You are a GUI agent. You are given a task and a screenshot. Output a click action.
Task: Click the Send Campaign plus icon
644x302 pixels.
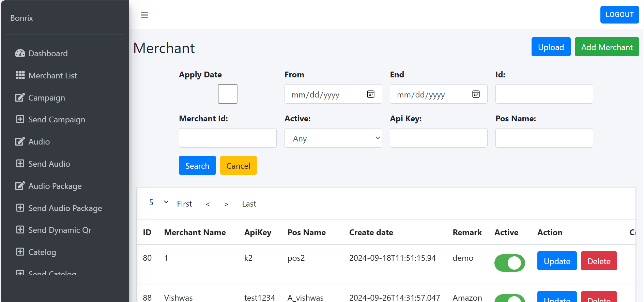click(20, 119)
